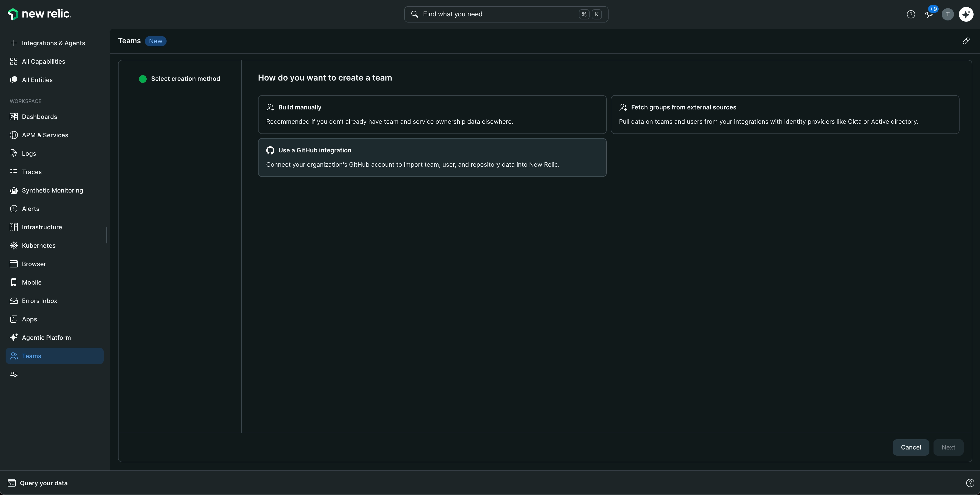
Task: Click the Dashboards sidebar icon
Action: (14, 117)
